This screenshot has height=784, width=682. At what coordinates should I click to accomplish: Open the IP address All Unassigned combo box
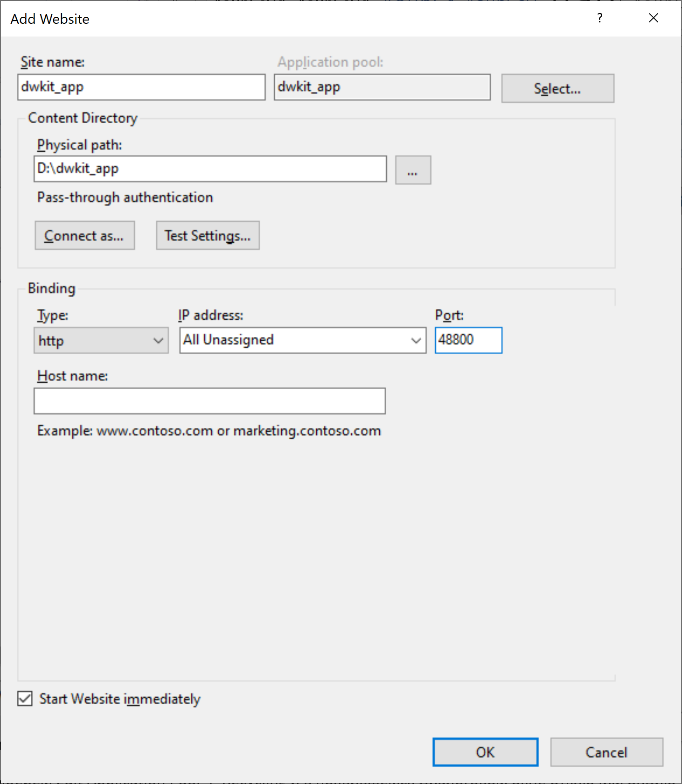tap(303, 340)
